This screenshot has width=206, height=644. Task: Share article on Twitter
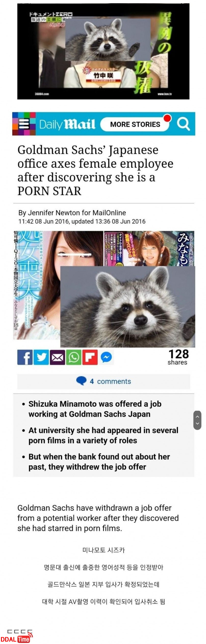click(41, 357)
